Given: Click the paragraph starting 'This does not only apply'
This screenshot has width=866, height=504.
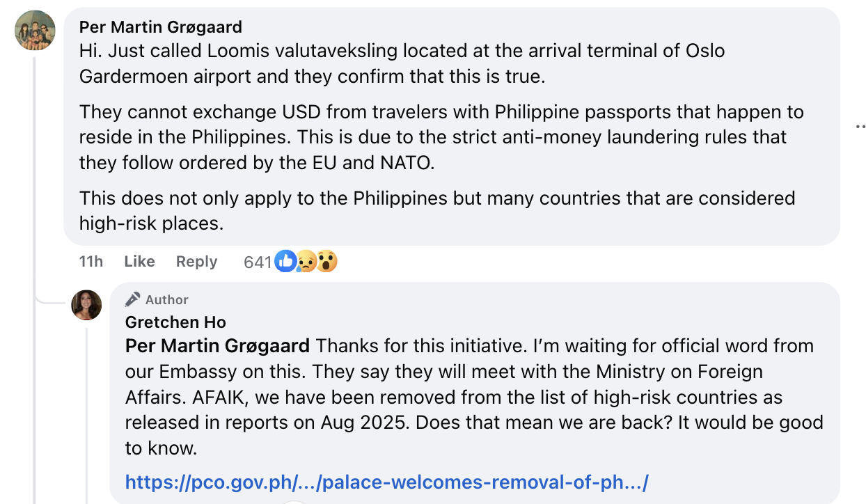Looking at the screenshot, I should click(x=436, y=210).
